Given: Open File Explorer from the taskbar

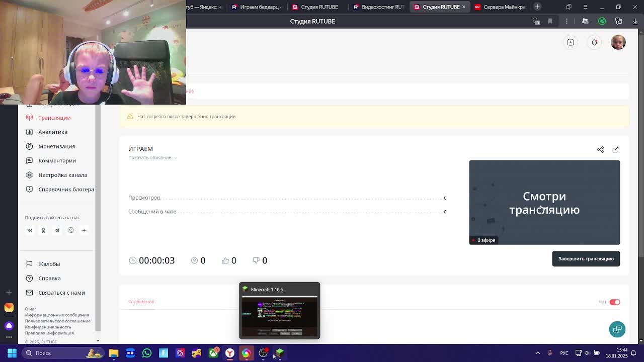Looking at the screenshot, I should coord(114,353).
